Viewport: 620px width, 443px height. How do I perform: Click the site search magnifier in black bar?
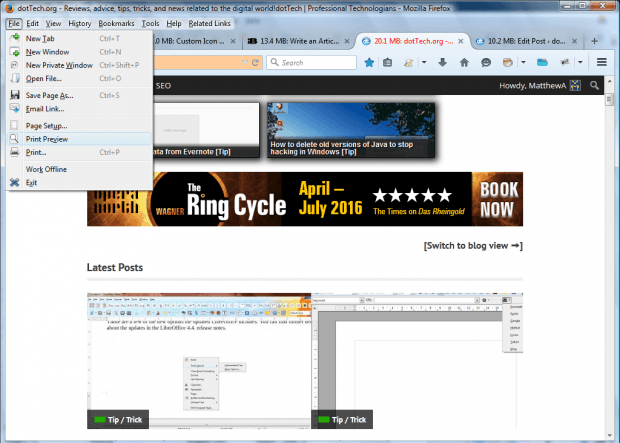click(594, 85)
